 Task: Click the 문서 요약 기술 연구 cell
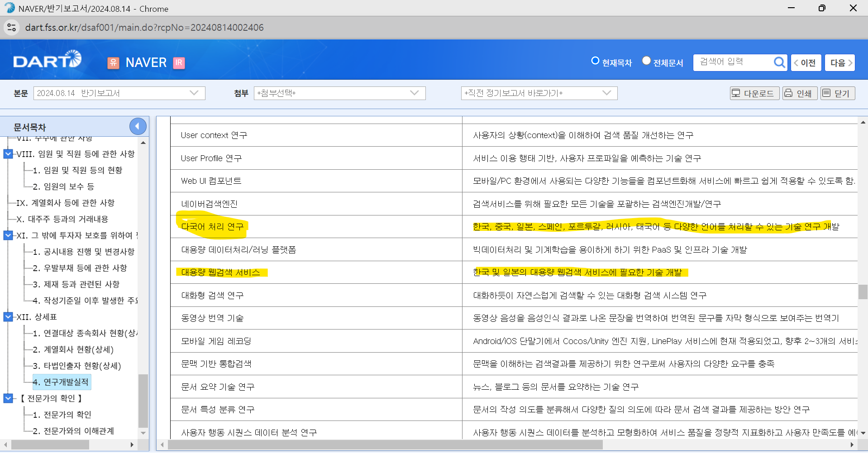pyautogui.click(x=316, y=387)
